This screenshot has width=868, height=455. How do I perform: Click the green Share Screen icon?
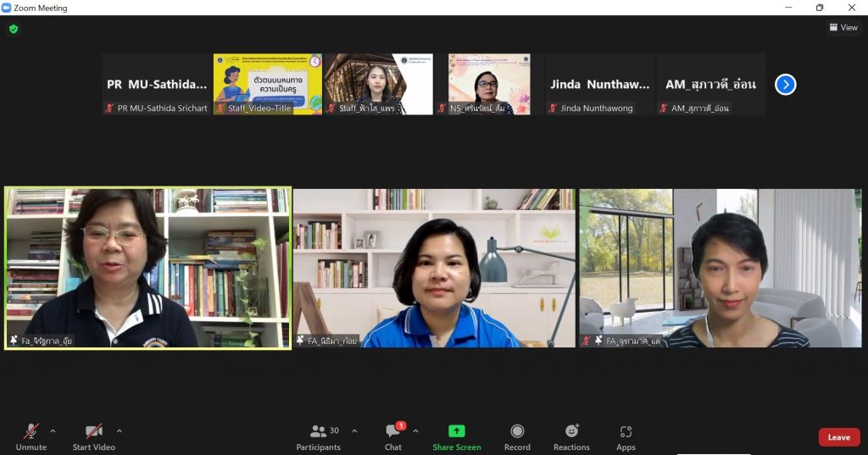coord(457,431)
